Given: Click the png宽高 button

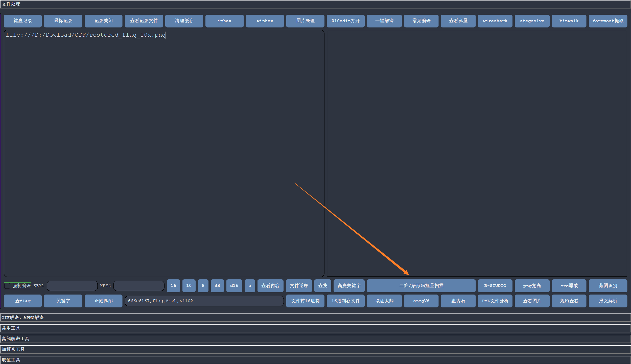Looking at the screenshot, I should pyautogui.click(x=532, y=286).
